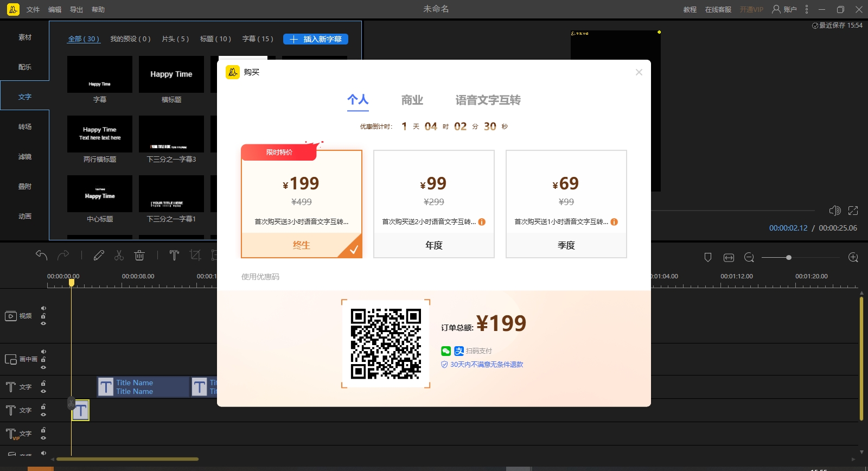868x471 pixels.
Task: Zoom in timeline with magnifier plus
Action: [853, 257]
